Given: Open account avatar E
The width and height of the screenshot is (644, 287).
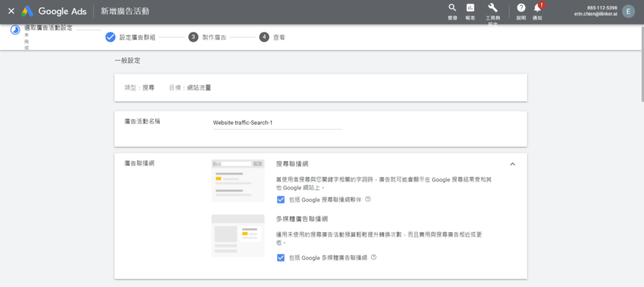Looking at the screenshot, I should coord(628,11).
